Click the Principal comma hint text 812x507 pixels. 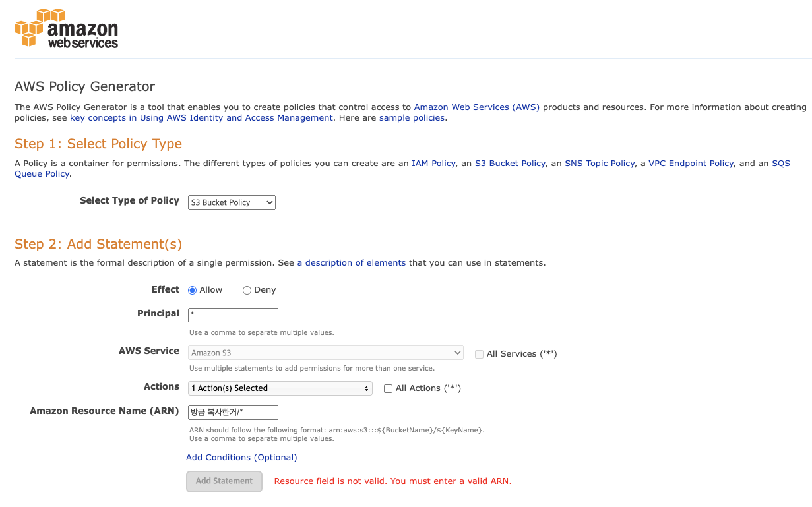262,332
